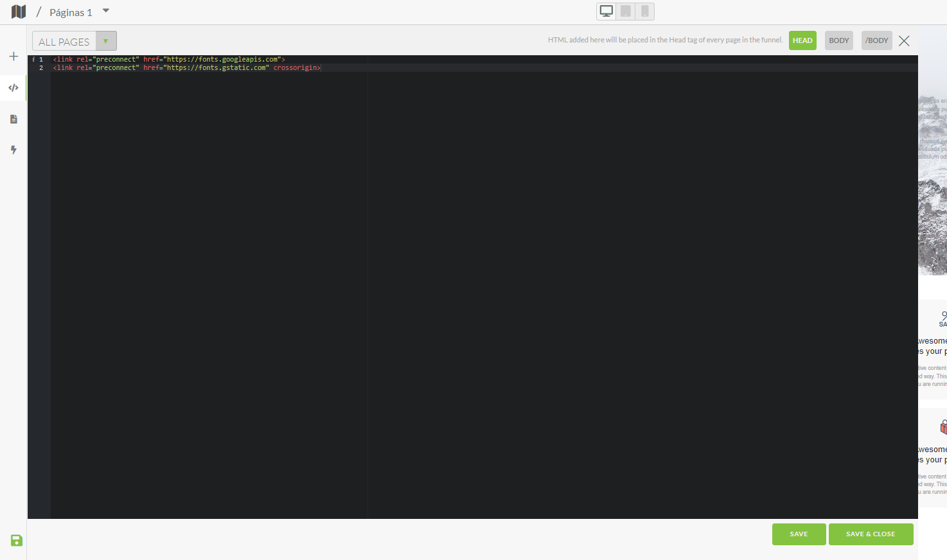Viewport: 947px width, 560px height.
Task: Select the BODY code tab
Action: (x=838, y=40)
